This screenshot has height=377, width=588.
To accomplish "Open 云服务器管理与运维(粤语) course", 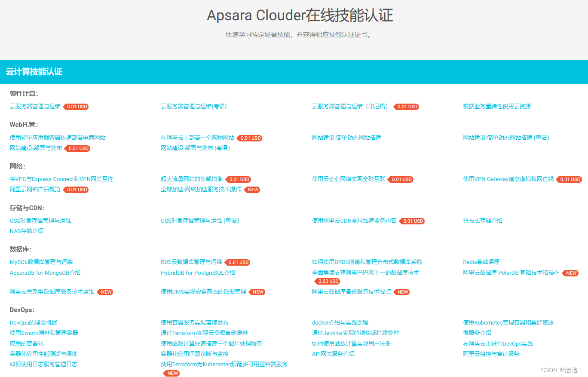I will point(194,106).
